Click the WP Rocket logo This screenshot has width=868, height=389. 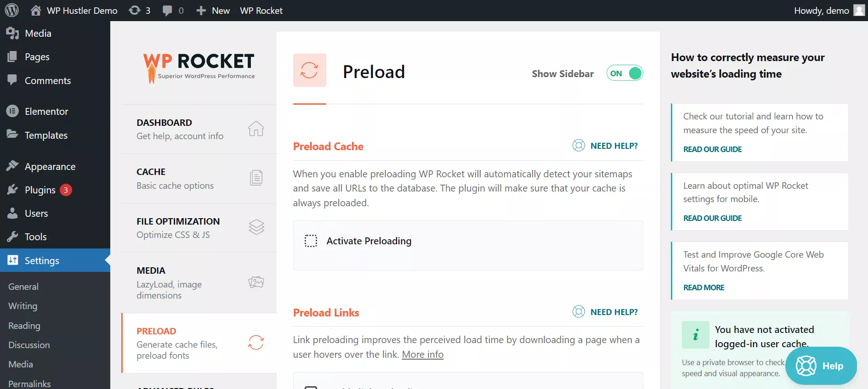198,66
